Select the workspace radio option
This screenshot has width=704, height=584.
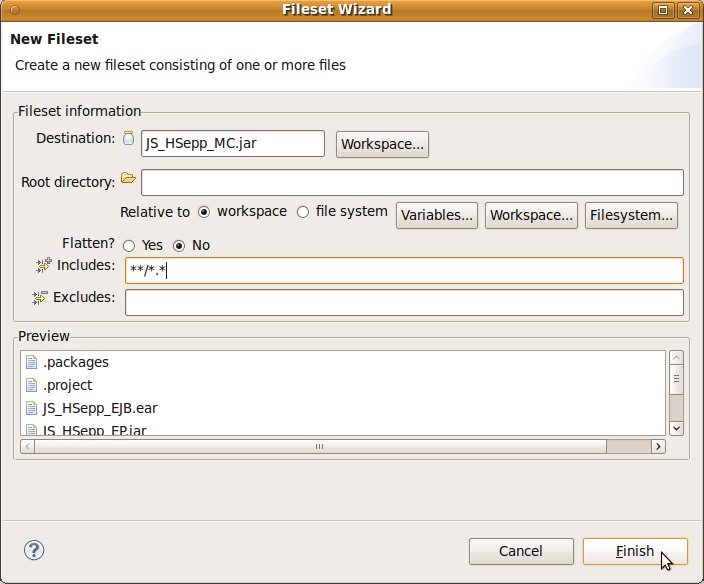coord(204,212)
